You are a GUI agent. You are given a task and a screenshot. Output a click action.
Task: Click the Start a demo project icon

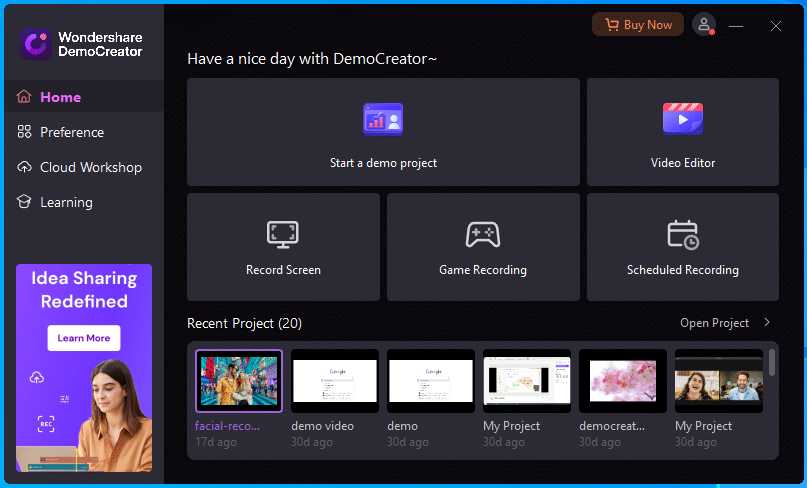click(383, 120)
